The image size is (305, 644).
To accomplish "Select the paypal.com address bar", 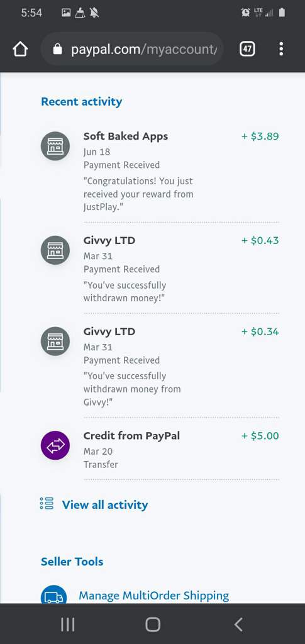I will click(x=132, y=49).
